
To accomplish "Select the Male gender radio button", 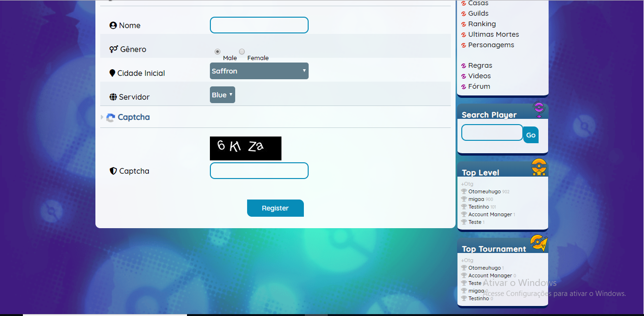I will click(218, 52).
